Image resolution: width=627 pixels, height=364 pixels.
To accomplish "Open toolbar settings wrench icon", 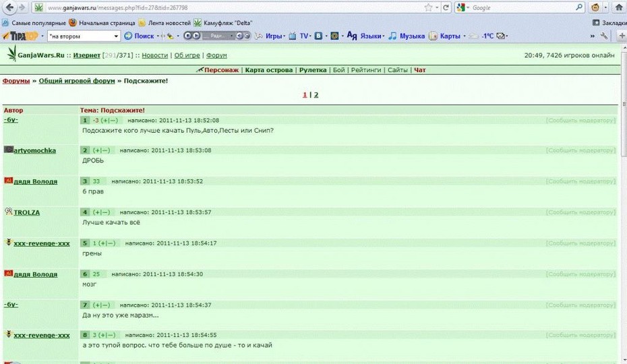I will (x=604, y=36).
